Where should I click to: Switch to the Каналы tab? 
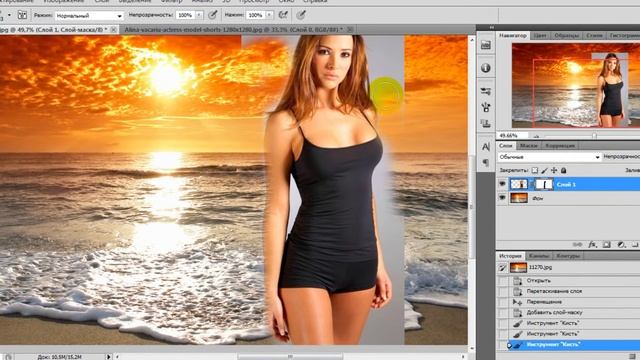[539, 256]
